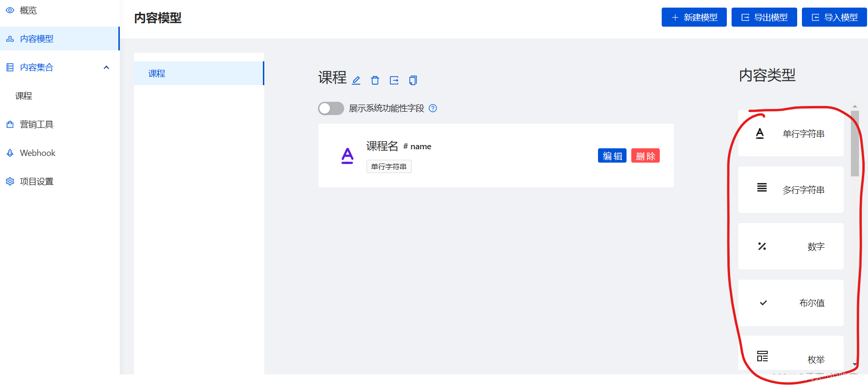Add a 数字 content type

tap(791, 246)
